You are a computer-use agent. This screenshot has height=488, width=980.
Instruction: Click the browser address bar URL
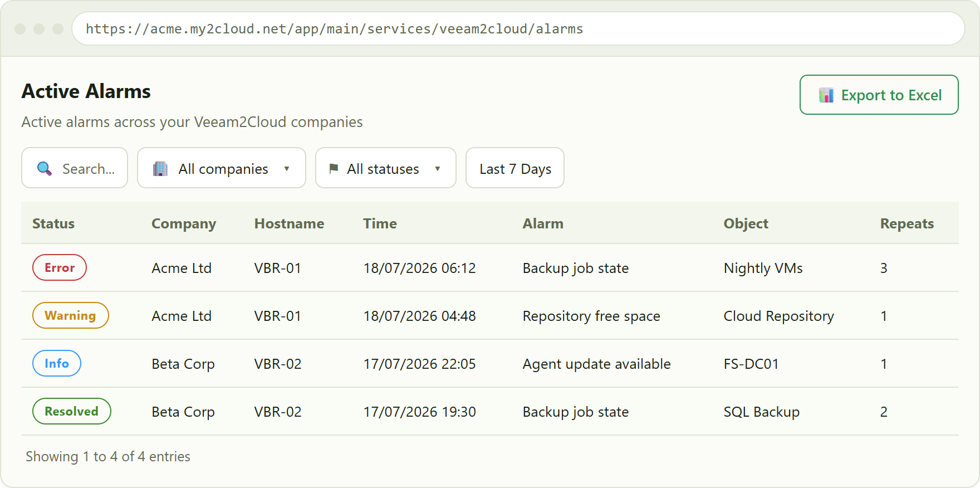[334, 29]
